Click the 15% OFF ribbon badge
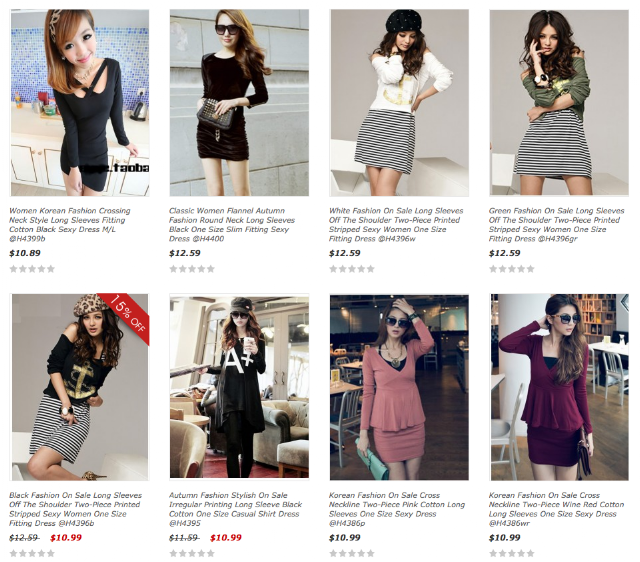Image resolution: width=640 pixels, height=562 pixels. point(130,315)
